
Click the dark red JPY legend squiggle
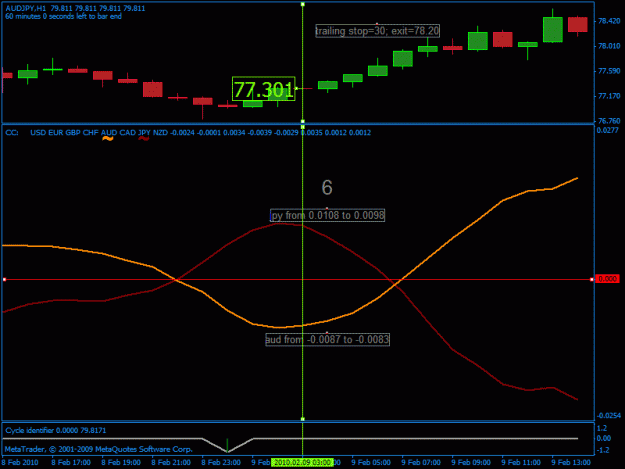click(x=144, y=139)
